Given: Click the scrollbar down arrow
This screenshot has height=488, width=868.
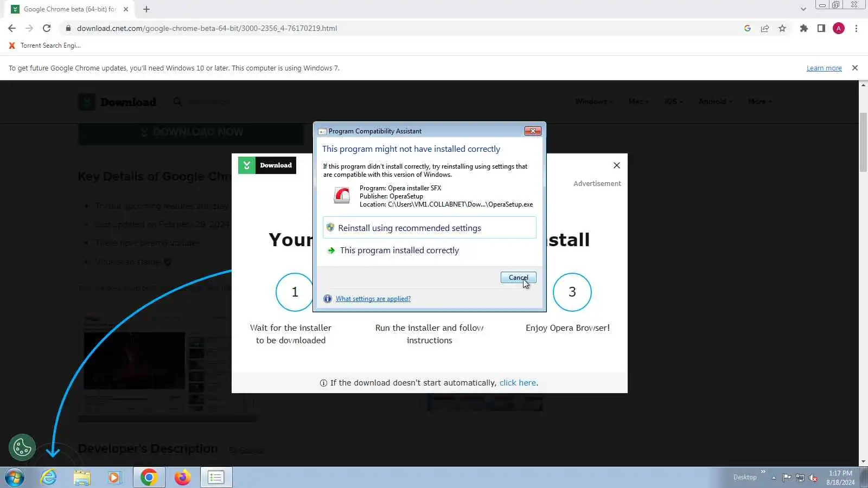Looking at the screenshot, I should tap(863, 462).
